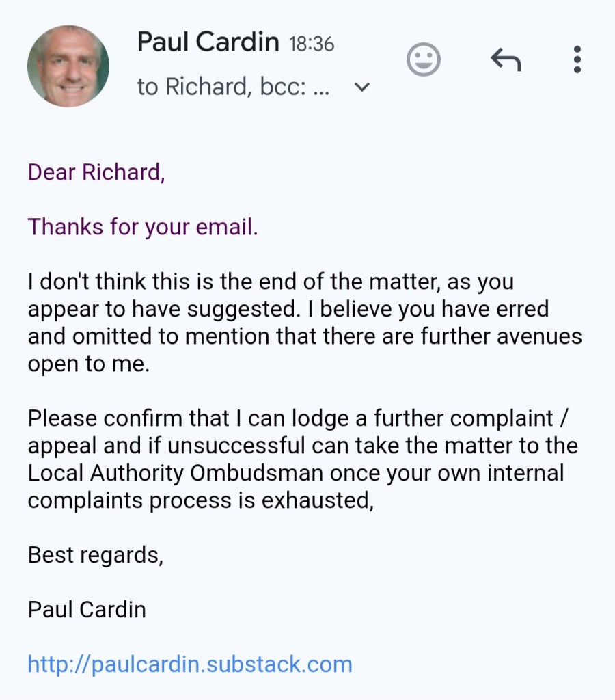
Task: Click the phrase "appear to have suggested"
Action: point(161,308)
